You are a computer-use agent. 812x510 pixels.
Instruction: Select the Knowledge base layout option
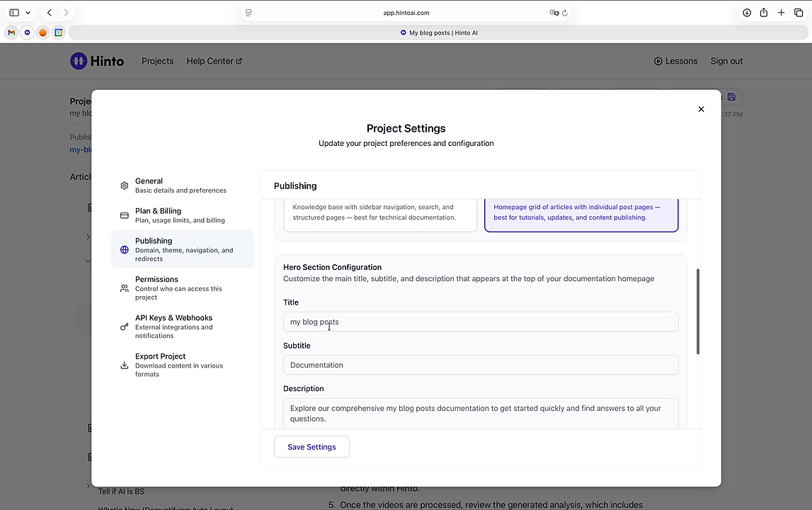[380, 214]
